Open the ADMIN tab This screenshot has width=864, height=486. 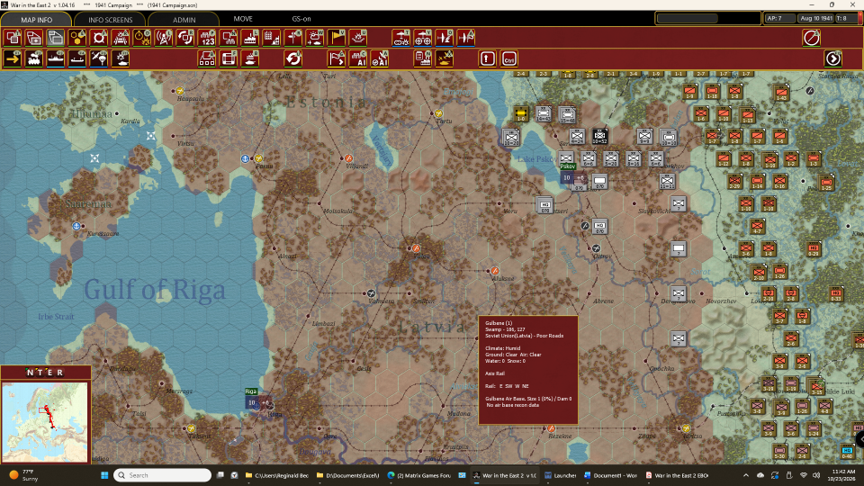click(184, 19)
